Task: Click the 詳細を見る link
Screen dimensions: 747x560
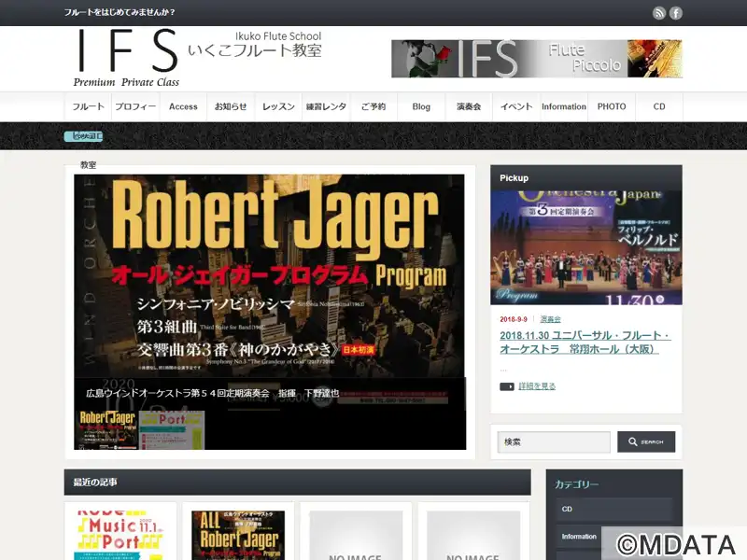Action: click(537, 386)
